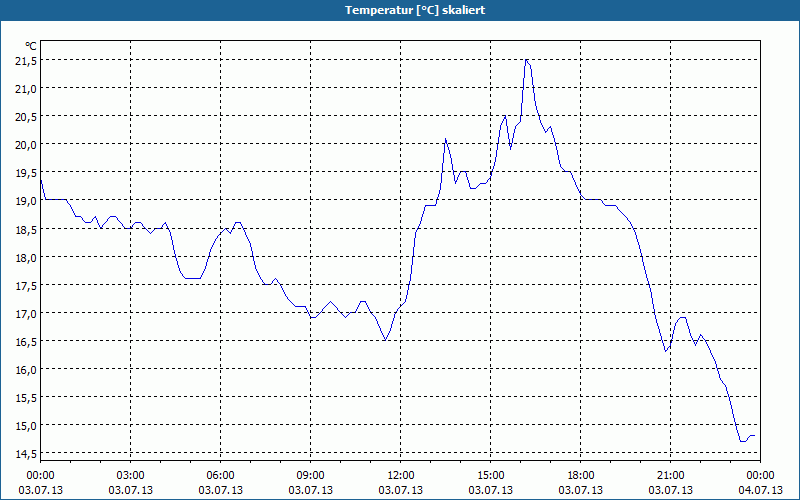Click the 00:00 label above 04.07.13
This screenshot has width=800, height=500.
tap(760, 476)
